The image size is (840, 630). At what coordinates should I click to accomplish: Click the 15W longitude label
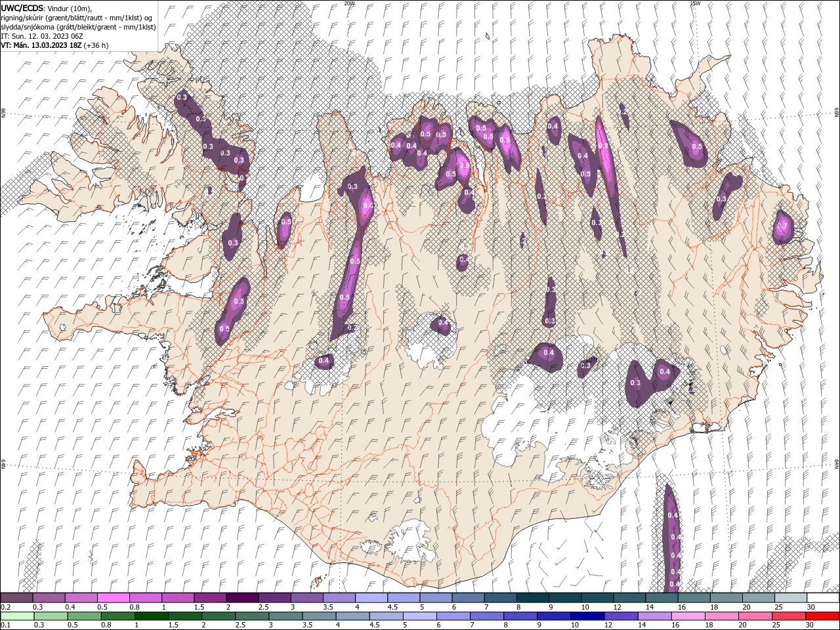[695, 3]
